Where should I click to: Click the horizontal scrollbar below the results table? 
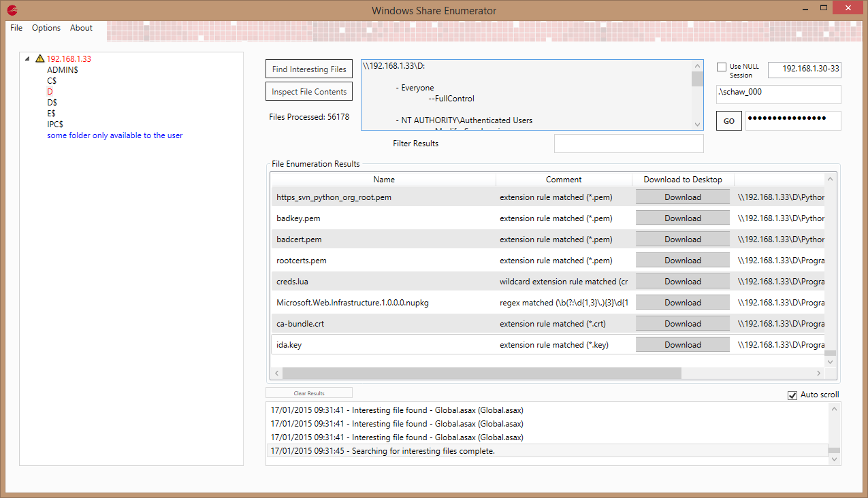click(x=477, y=373)
